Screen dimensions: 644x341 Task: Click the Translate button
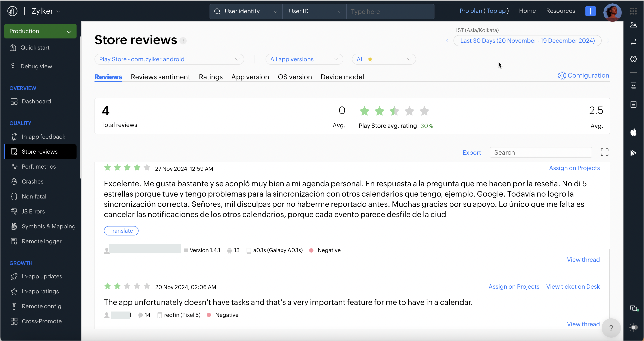pos(121,231)
